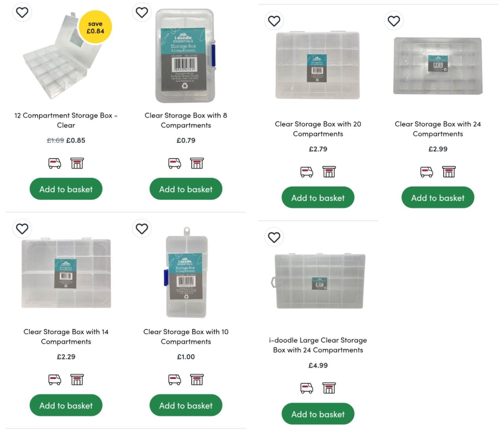Open Clear Storage Box with 10 Compartments link
The width and height of the screenshot is (504, 431).
[x=186, y=337]
